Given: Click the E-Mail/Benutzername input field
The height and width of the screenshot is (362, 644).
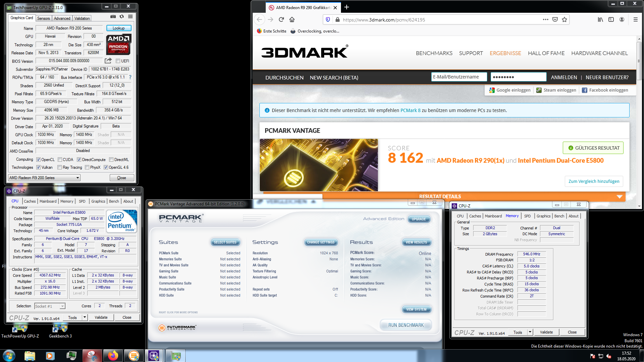Looking at the screenshot, I should click(459, 77).
